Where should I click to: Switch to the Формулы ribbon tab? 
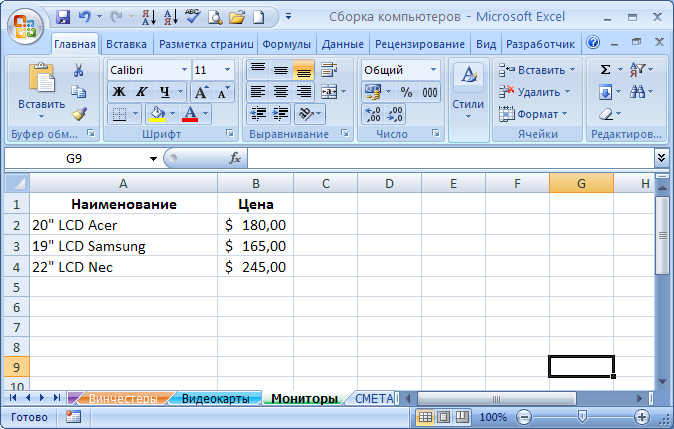(x=286, y=44)
